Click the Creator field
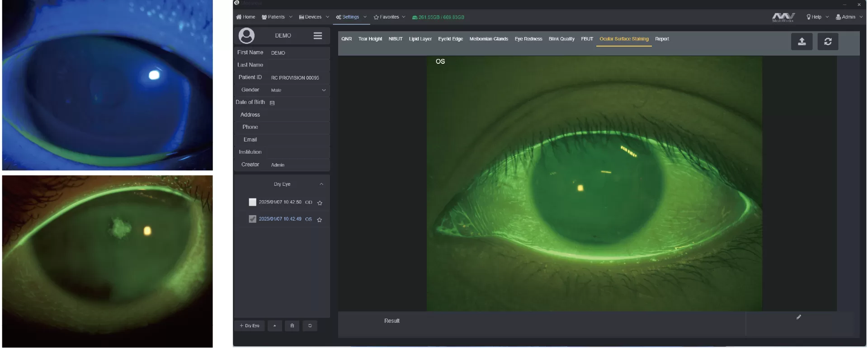This screenshot has width=868, height=348. pos(299,165)
